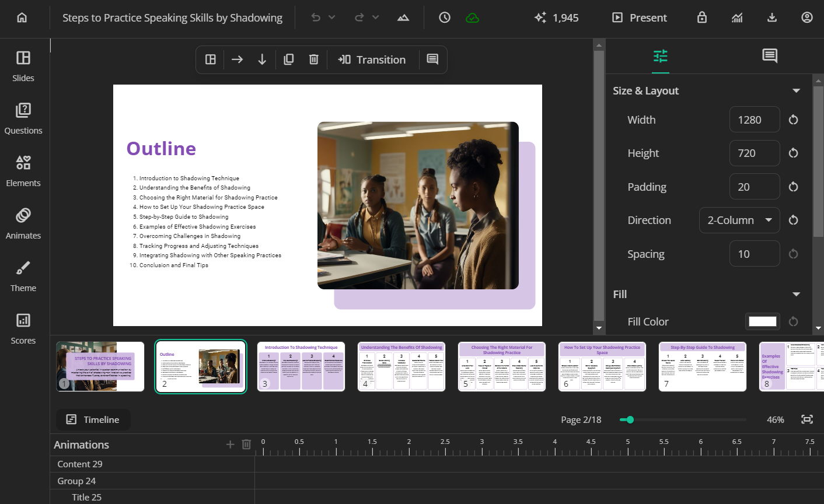824x504 pixels.
Task: Go to the home icon
Action: [x=22, y=17]
